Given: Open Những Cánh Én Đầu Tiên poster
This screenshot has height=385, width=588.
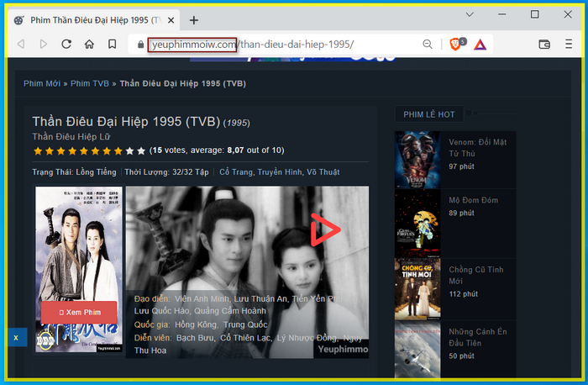Looking at the screenshot, I should 417,350.
